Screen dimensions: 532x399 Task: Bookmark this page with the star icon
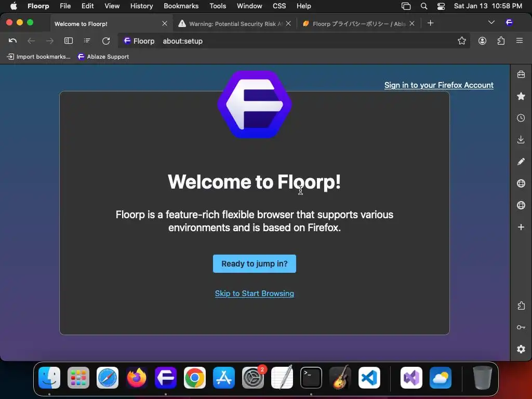(461, 41)
